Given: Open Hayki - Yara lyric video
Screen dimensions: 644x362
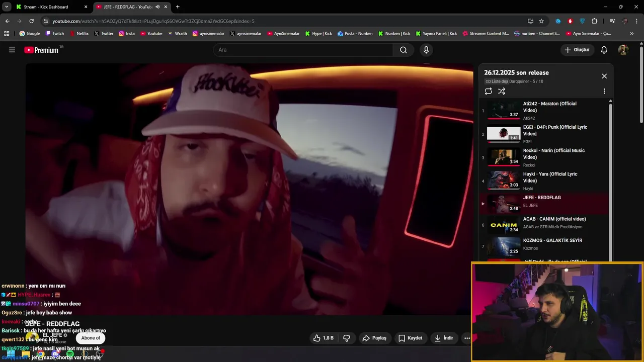Looking at the screenshot, I should 544,181.
